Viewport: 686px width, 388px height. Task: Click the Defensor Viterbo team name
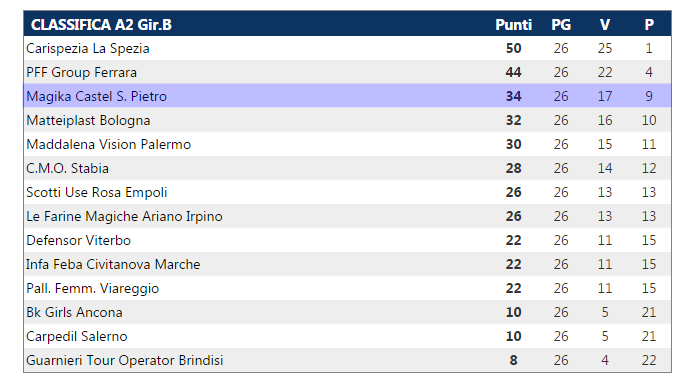78,240
